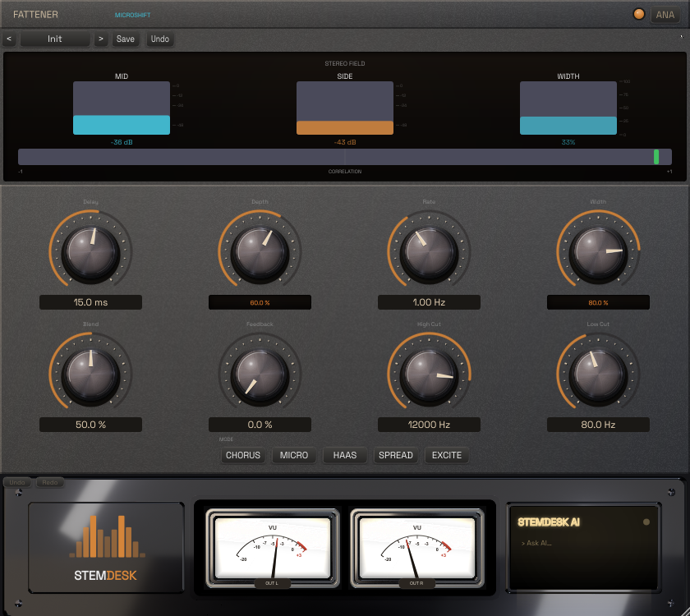The width and height of the screenshot is (690, 616).
Task: Click the MICROSHIFT subtitle label
Action: 132,15
